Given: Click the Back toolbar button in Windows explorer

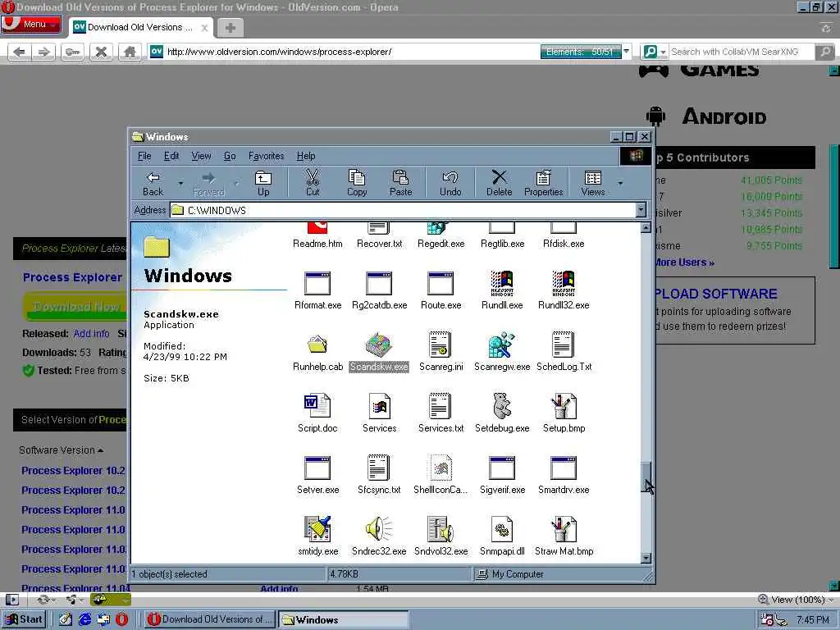Looking at the screenshot, I should 153,183.
